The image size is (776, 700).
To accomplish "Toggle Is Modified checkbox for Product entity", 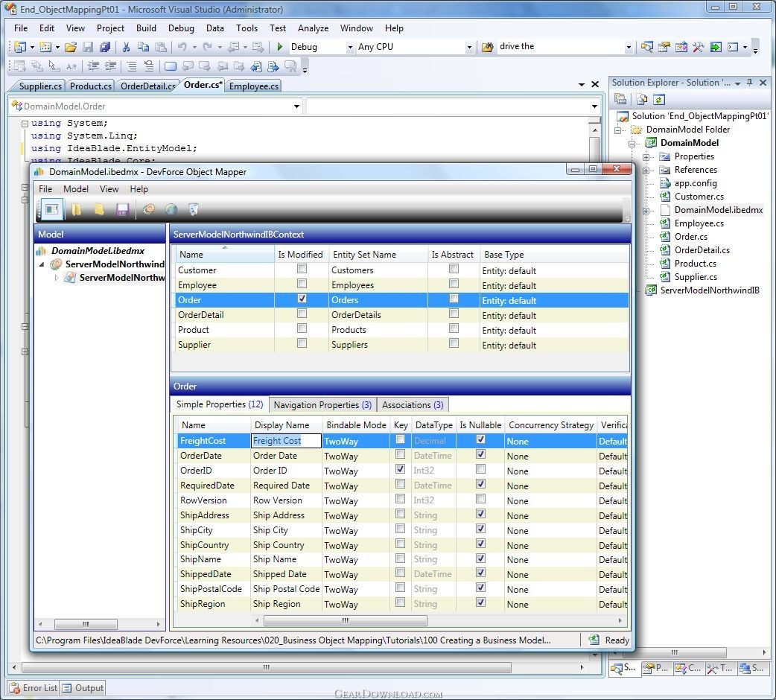I will (302, 328).
